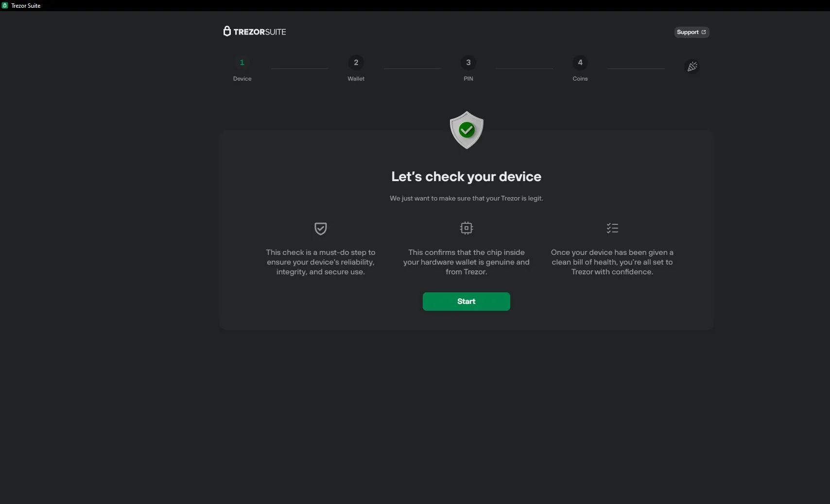This screenshot has width=830, height=504.
Task: Click the Device step label
Action: 242,79
